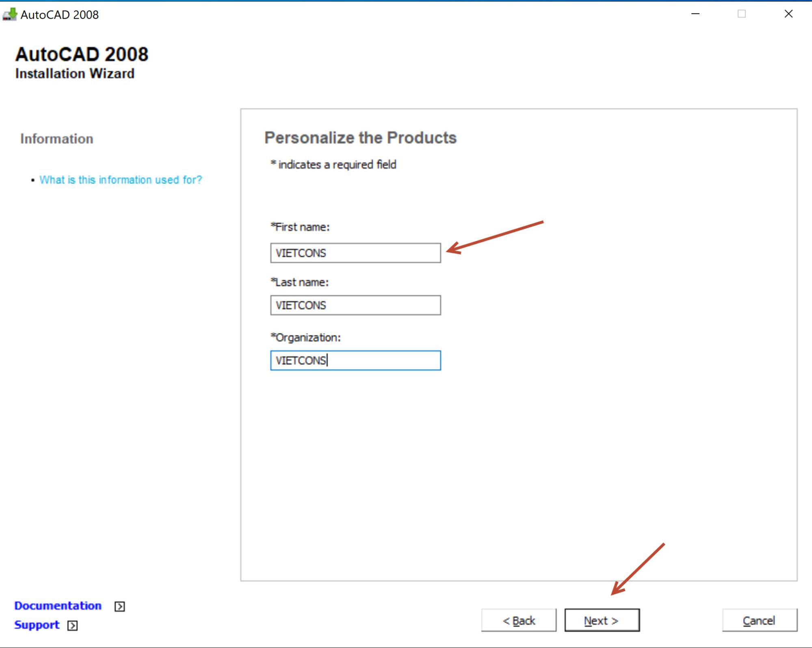Cancel the installation wizard
812x648 pixels.
[760, 620]
